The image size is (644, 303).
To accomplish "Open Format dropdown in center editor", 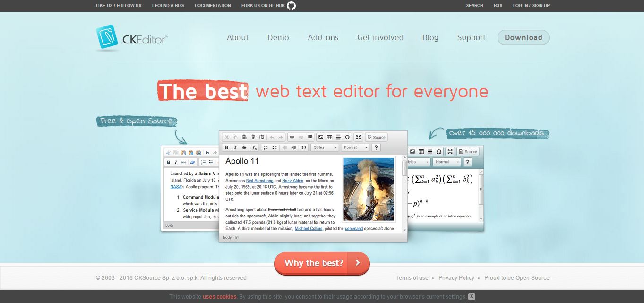I will pyautogui.click(x=355, y=147).
